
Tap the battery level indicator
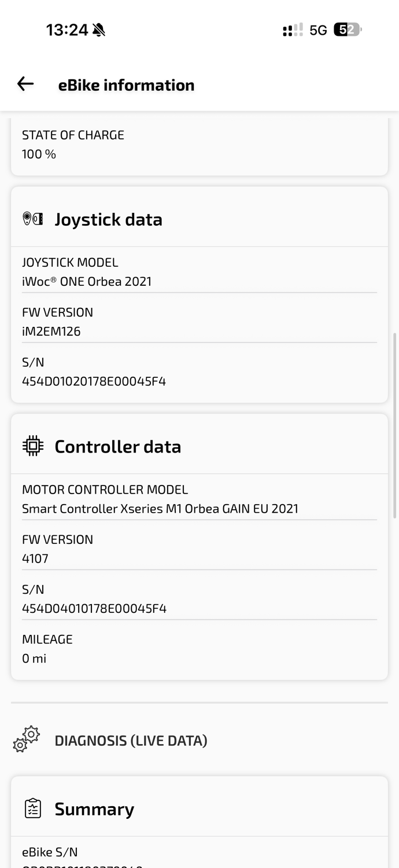click(348, 30)
